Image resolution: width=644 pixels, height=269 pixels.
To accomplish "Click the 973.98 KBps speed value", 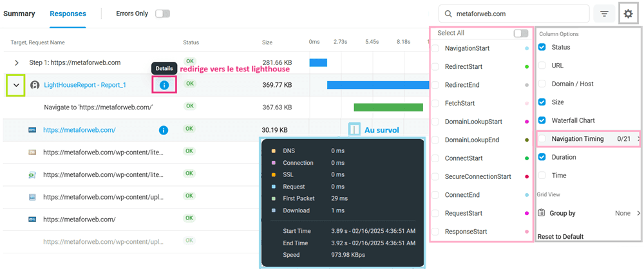I will point(348,255).
